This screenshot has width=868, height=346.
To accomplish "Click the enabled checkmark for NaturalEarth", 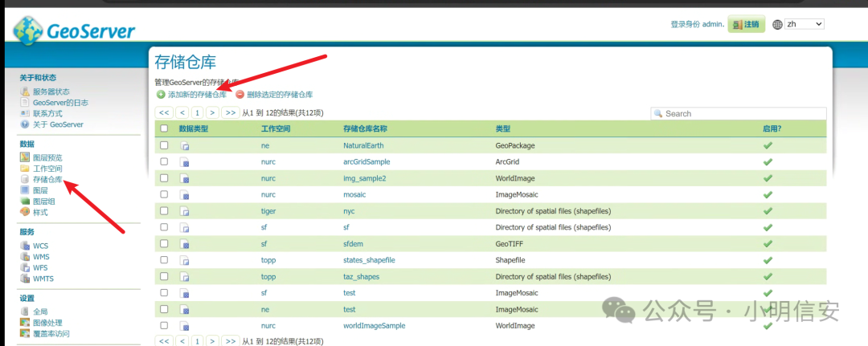I will [x=768, y=145].
